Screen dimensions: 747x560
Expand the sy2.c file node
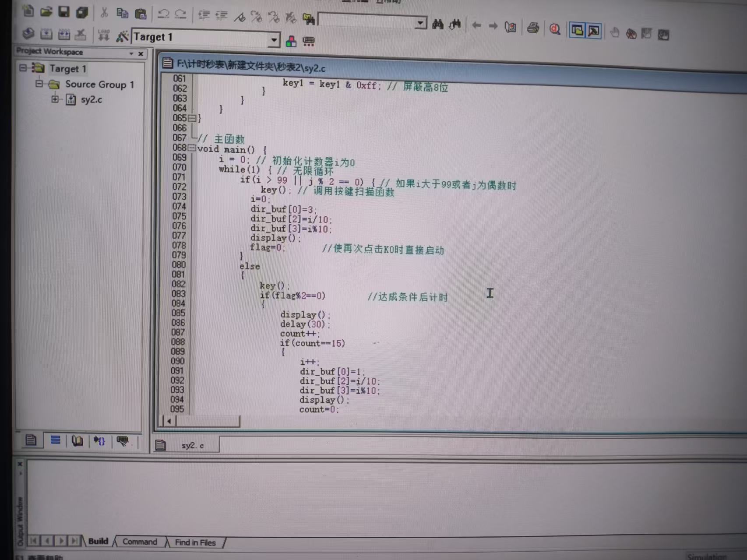[x=55, y=99]
